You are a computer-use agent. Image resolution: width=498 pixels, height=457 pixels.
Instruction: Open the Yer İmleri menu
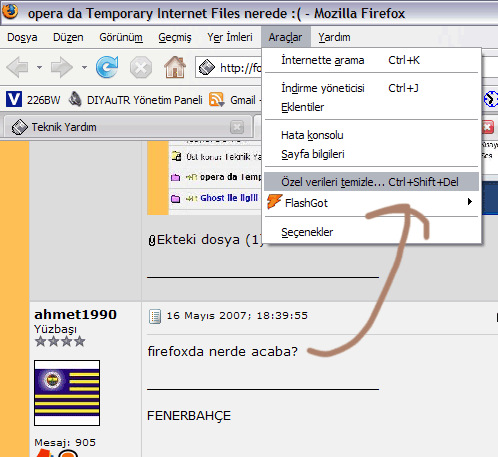[230, 37]
